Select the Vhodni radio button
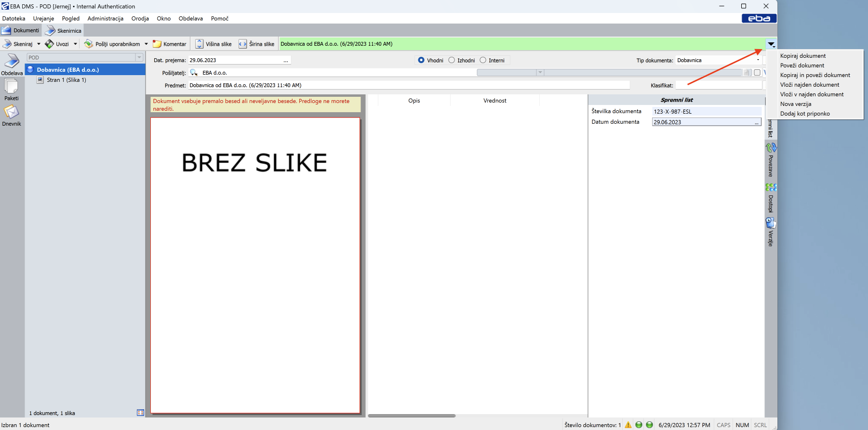 [x=421, y=60]
